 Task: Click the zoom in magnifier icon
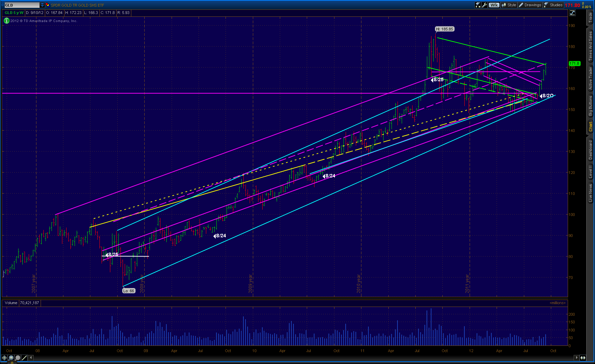(x=11, y=358)
